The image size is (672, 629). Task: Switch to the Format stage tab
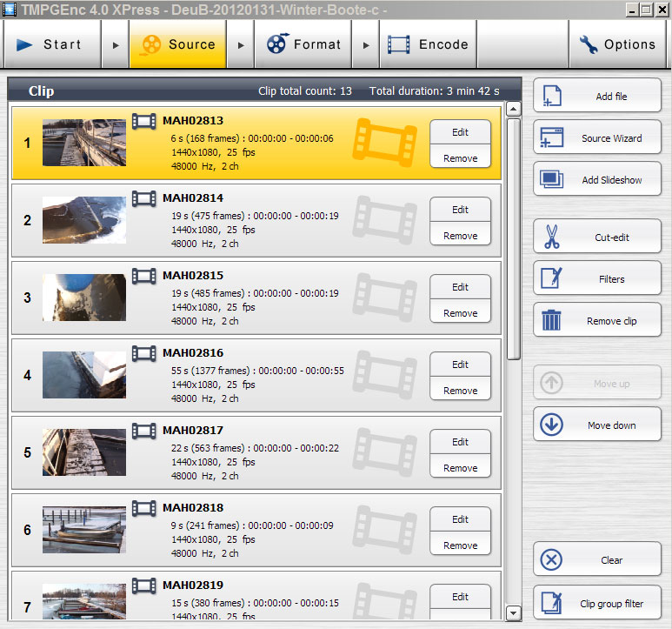pyautogui.click(x=303, y=44)
